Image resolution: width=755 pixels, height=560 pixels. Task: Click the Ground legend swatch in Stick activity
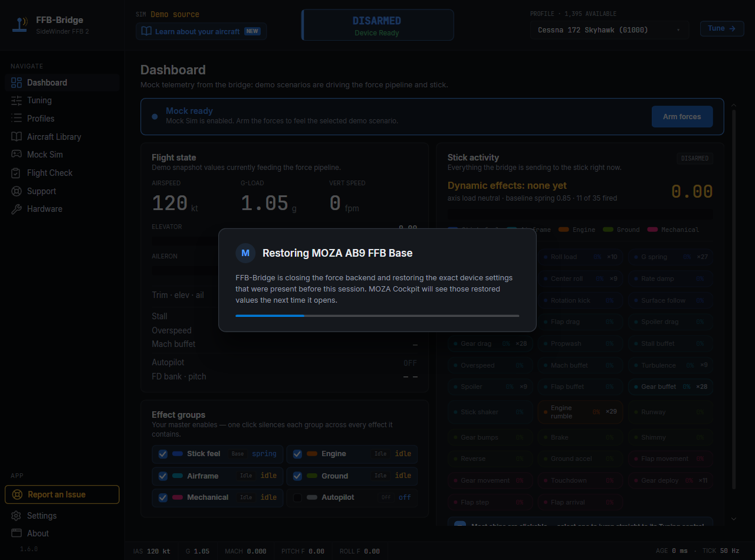pos(608,230)
